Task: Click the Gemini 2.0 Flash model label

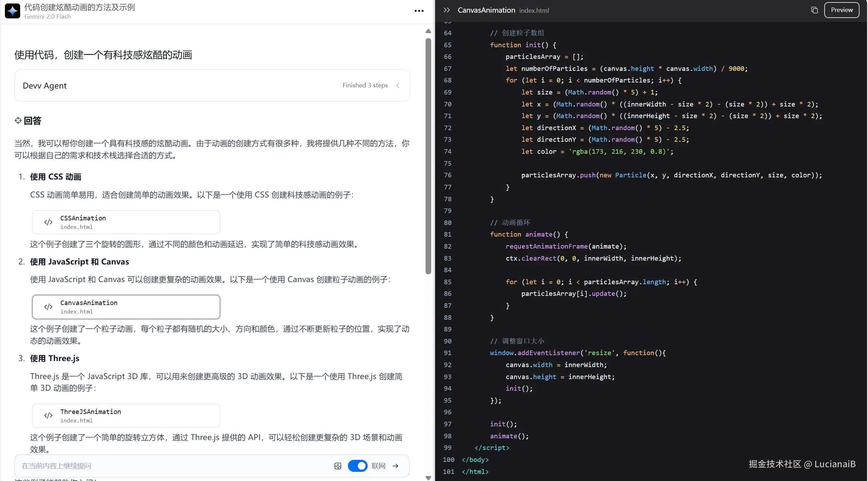Action: 48,17
